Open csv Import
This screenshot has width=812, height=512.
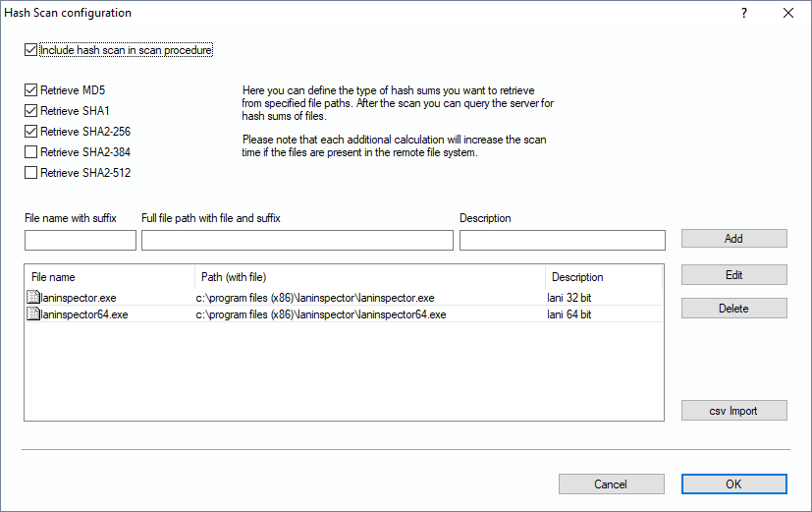[733, 411]
